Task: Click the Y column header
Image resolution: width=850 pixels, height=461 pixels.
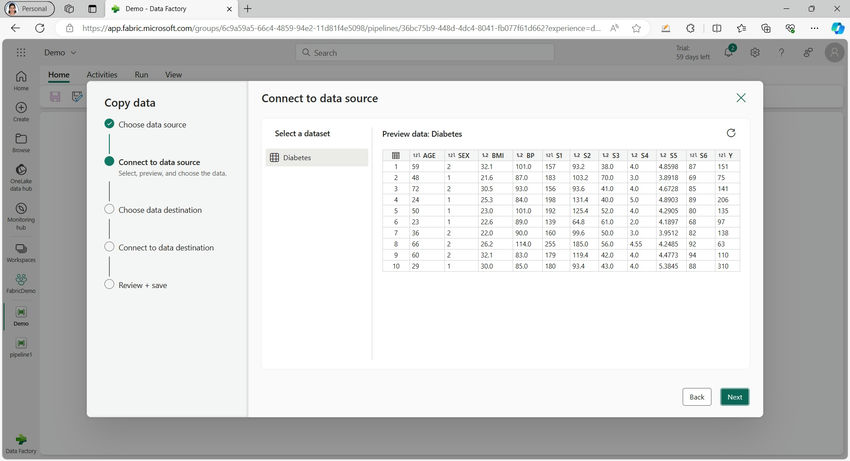Action: pos(727,155)
